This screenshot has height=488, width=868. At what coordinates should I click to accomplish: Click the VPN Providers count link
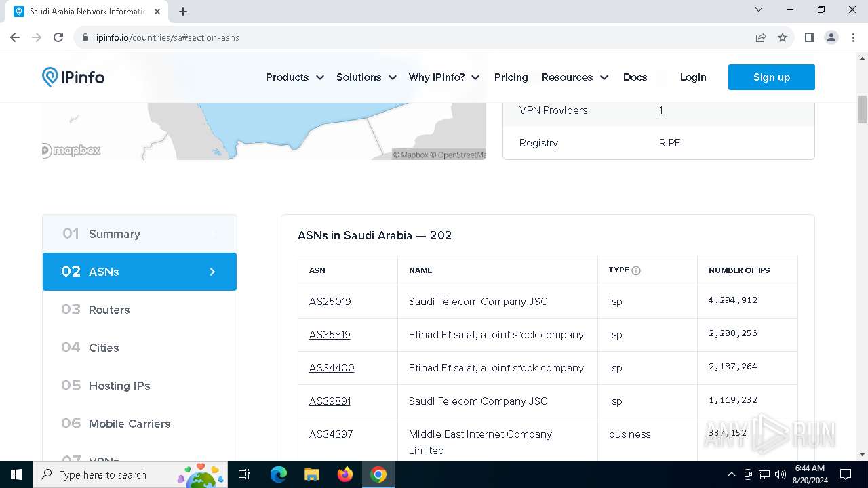tap(660, 110)
